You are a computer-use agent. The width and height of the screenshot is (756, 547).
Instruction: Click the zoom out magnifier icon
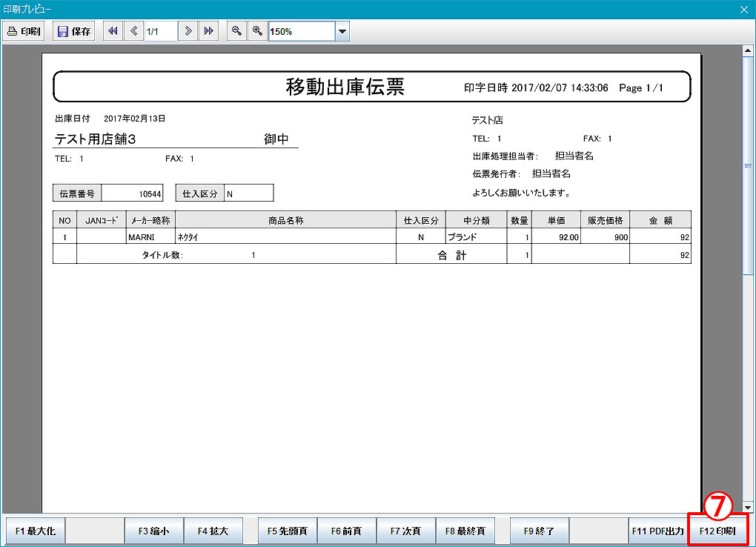[x=236, y=31]
